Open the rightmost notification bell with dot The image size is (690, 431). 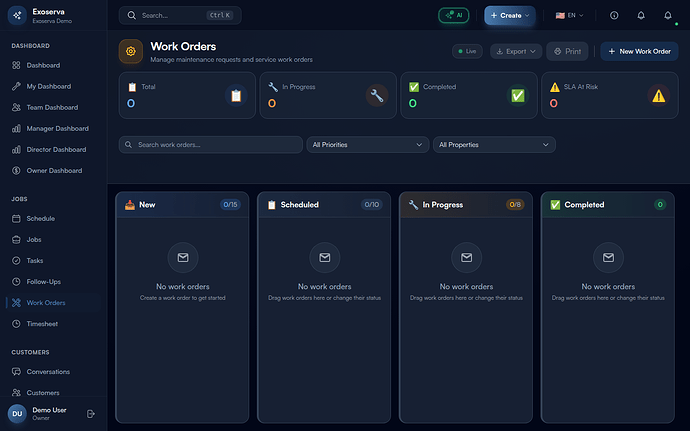[667, 16]
